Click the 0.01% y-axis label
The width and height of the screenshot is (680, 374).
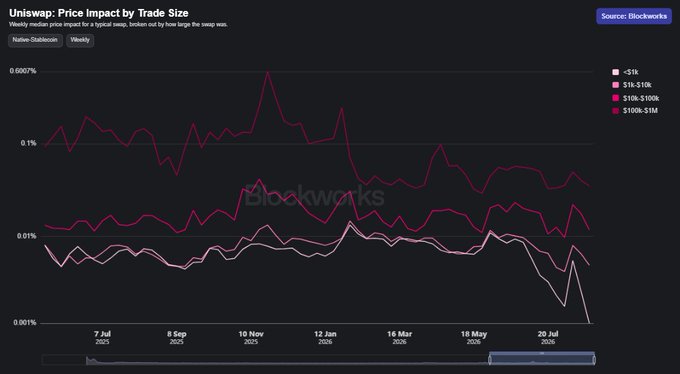click(27, 236)
